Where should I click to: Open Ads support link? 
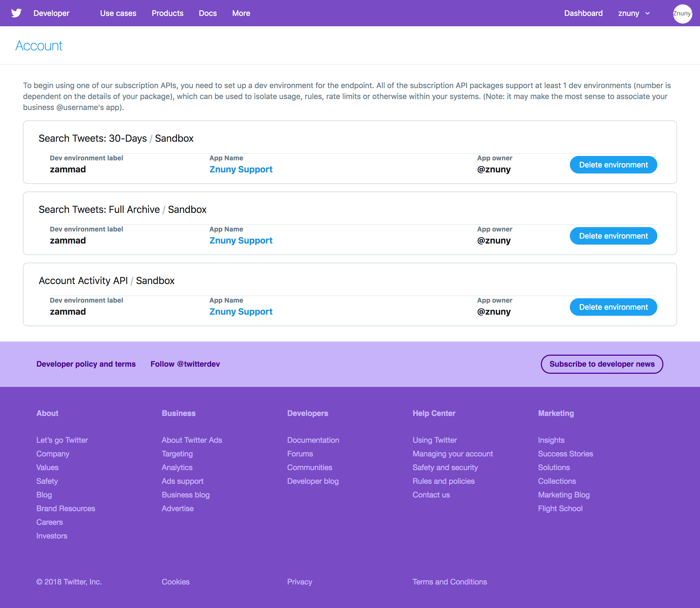click(x=183, y=481)
